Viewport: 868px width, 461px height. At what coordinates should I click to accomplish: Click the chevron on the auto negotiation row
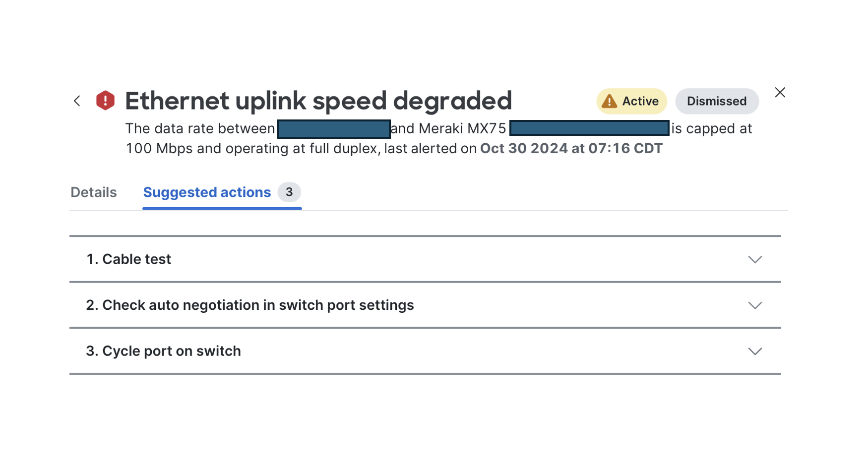pos(755,305)
